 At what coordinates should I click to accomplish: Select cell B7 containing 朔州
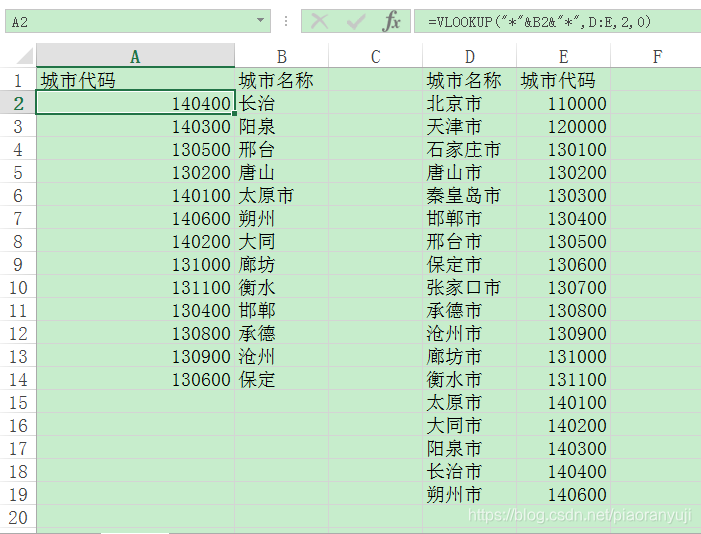click(282, 219)
